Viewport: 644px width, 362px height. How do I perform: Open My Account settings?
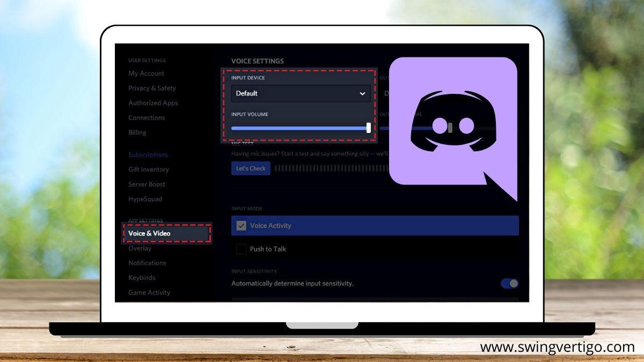click(146, 73)
